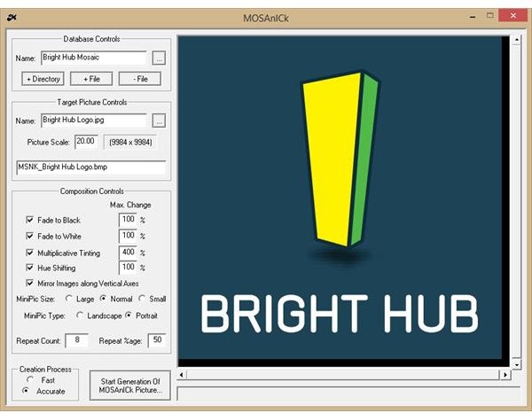Click the Repeat Count field
The height and width of the screenshot is (413, 532).
click(77, 340)
